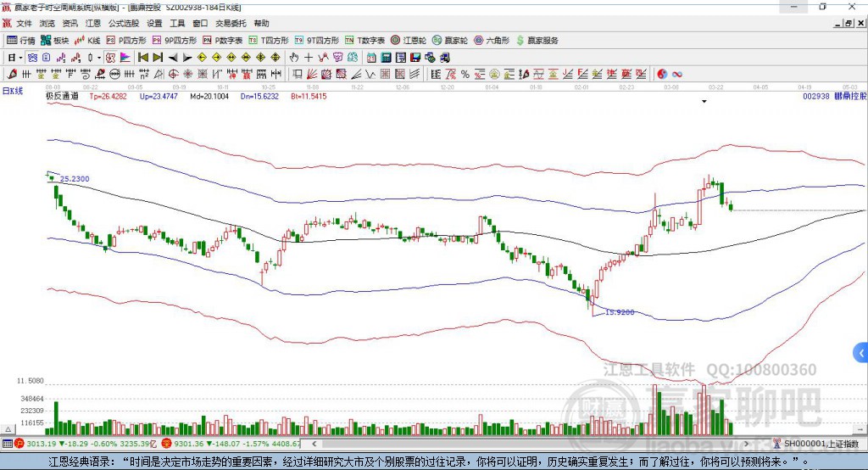Jump to first bar with green skip-back arrow
This screenshot has width=868, height=470.
pos(142,57)
